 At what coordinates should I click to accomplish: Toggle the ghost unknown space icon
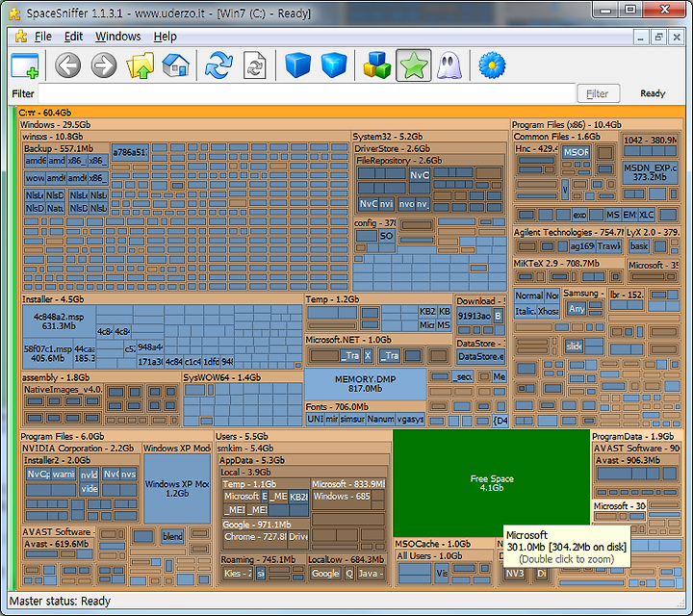pyautogui.click(x=449, y=65)
